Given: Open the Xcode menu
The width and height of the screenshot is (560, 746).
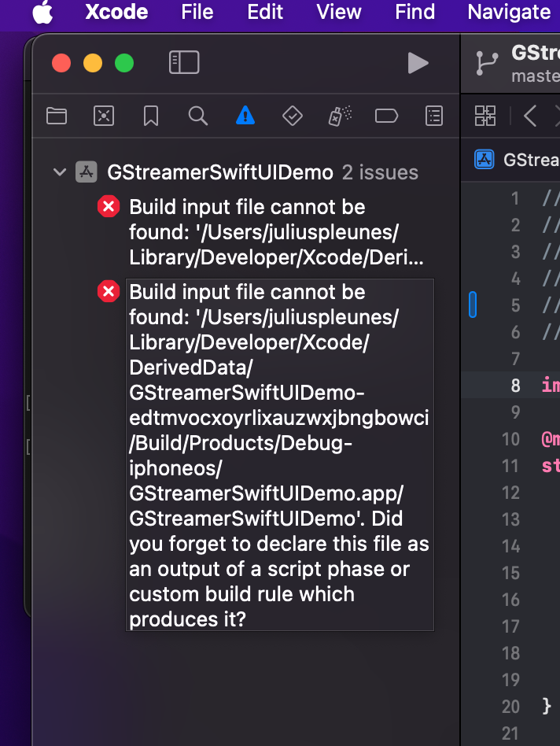Looking at the screenshot, I should [116, 12].
